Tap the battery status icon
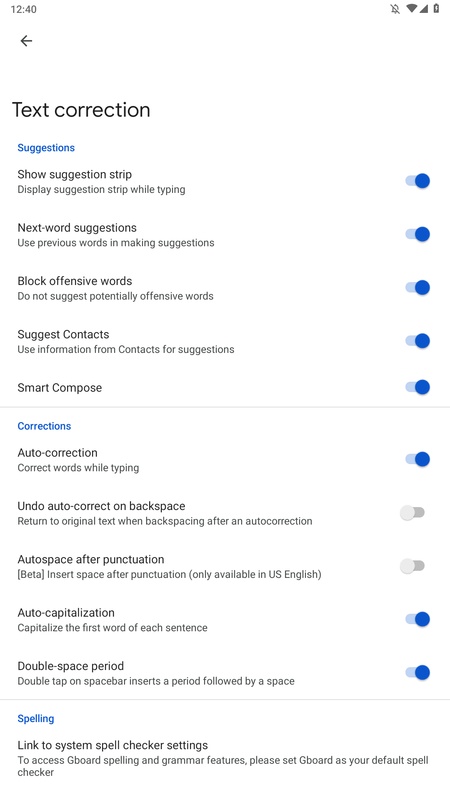The image size is (450, 800). click(436, 9)
